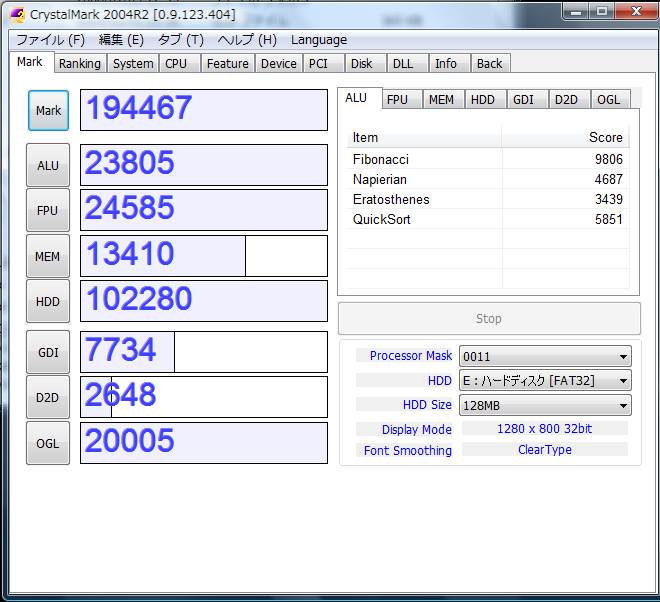Image resolution: width=660 pixels, height=602 pixels.
Task: Expand the Processor Mask dropdown
Action: click(x=544, y=356)
